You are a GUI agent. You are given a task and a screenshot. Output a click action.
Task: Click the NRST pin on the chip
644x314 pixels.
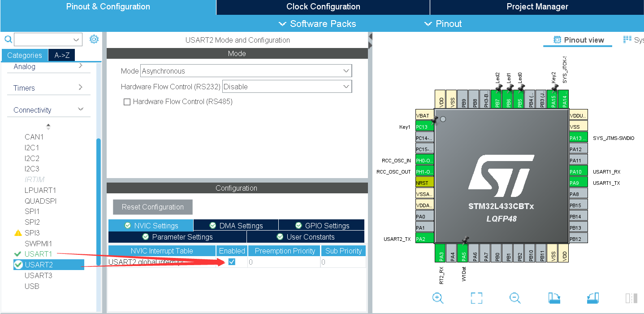pos(425,183)
